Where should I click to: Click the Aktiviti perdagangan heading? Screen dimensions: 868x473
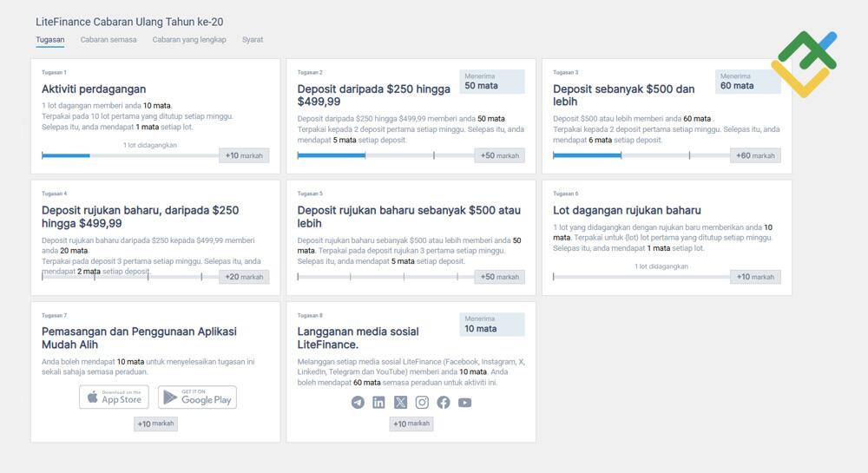tap(94, 89)
